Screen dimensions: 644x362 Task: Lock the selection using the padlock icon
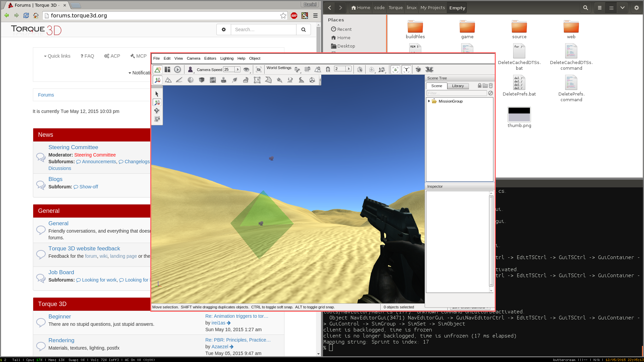pyautogui.click(x=479, y=85)
